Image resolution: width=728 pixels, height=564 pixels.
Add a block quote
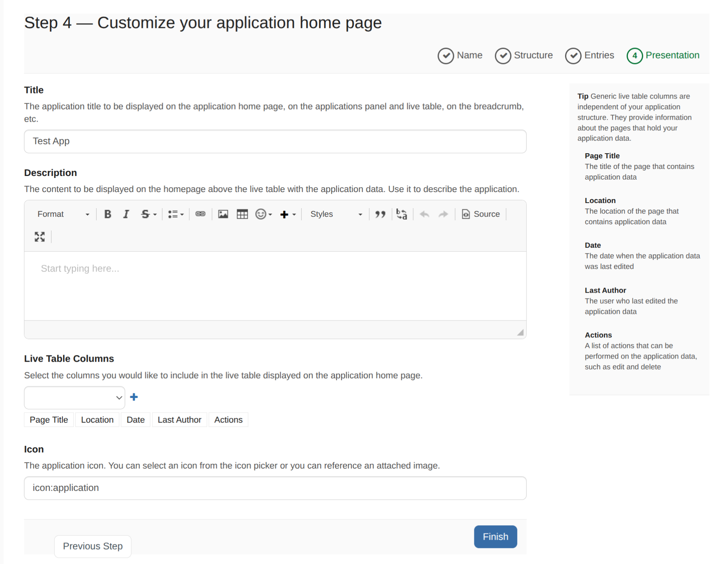pyautogui.click(x=380, y=214)
